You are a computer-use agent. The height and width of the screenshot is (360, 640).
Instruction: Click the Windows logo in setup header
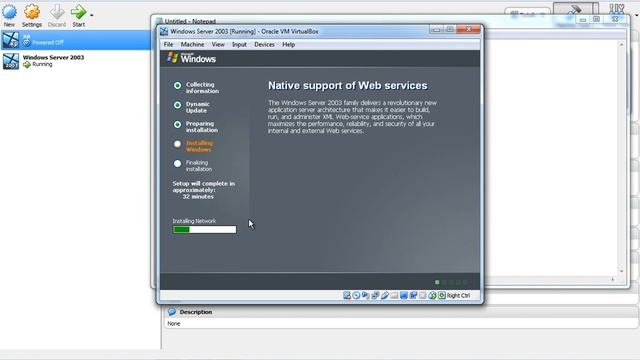click(191, 58)
